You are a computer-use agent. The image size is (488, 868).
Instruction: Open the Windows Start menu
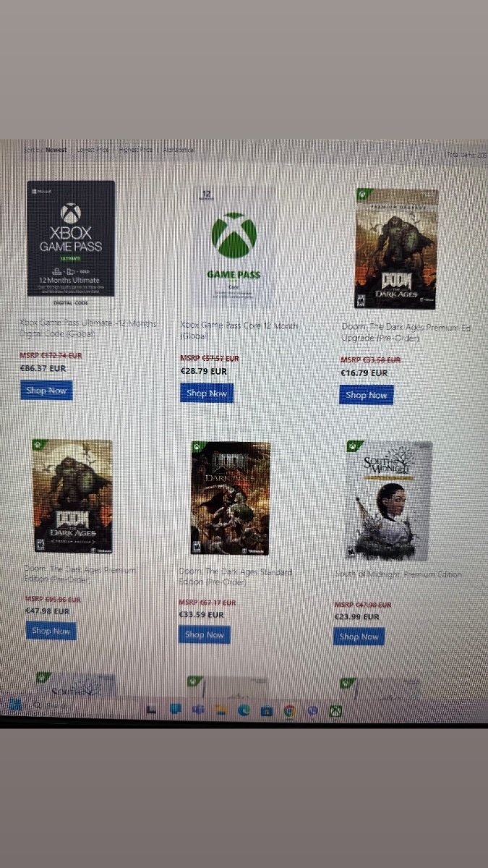click(x=15, y=705)
